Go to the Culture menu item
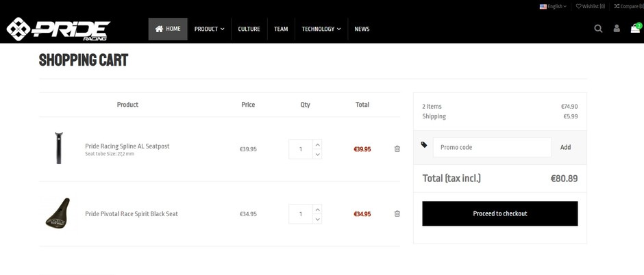This screenshot has width=644, height=275. point(249,29)
